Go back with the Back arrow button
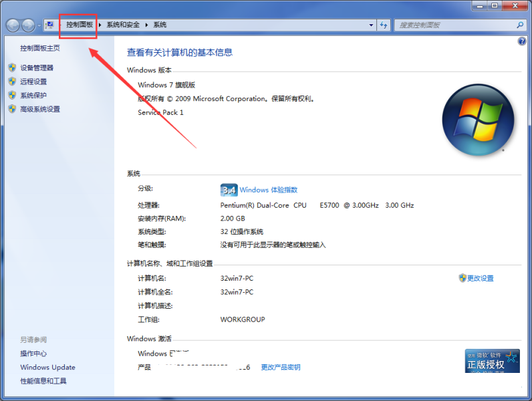Image resolution: width=532 pixels, height=401 pixels. [x=13, y=25]
